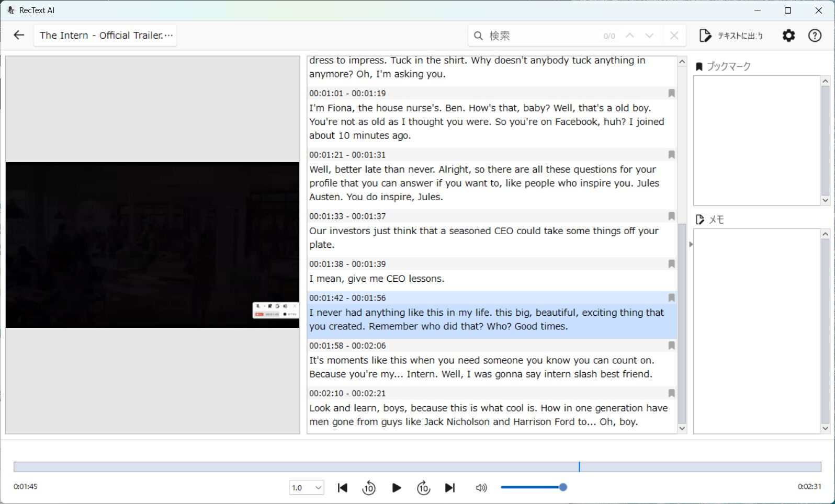Skip to the previous segment
The image size is (835, 504).
pyautogui.click(x=343, y=488)
